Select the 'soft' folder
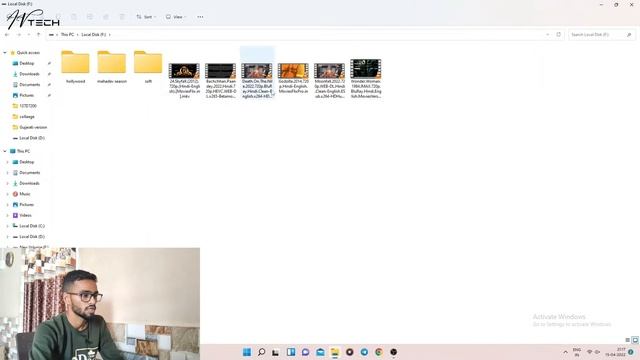 tap(148, 67)
